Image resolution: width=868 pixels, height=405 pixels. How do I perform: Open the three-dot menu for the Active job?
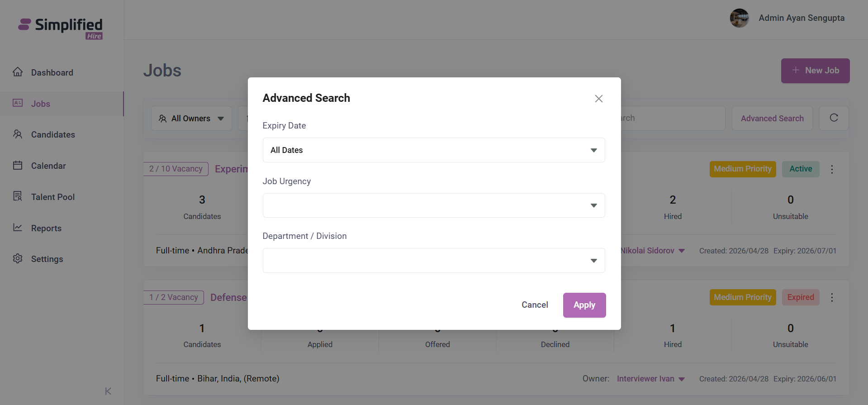coord(832,169)
